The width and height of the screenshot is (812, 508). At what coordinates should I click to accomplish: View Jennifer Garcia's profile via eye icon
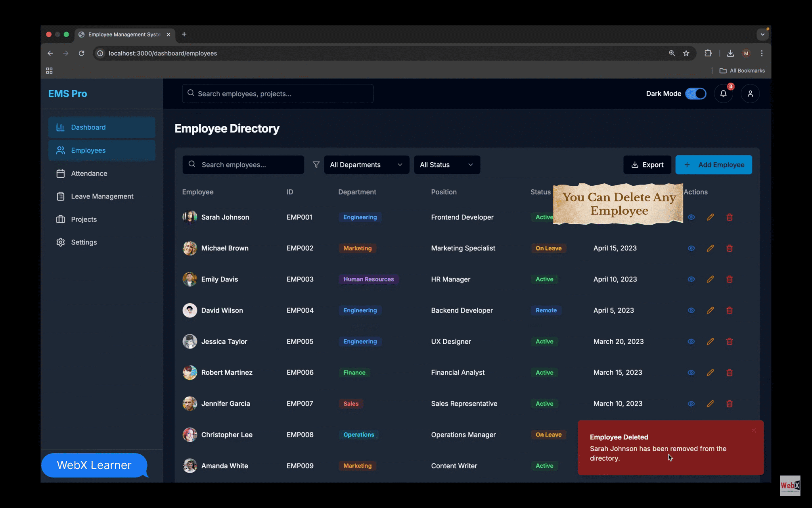click(691, 404)
